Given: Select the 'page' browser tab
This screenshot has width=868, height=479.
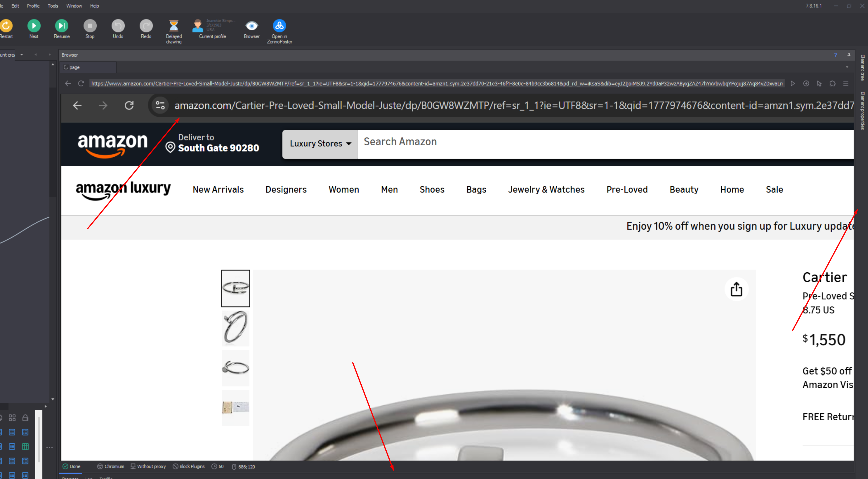Looking at the screenshot, I should (88, 67).
